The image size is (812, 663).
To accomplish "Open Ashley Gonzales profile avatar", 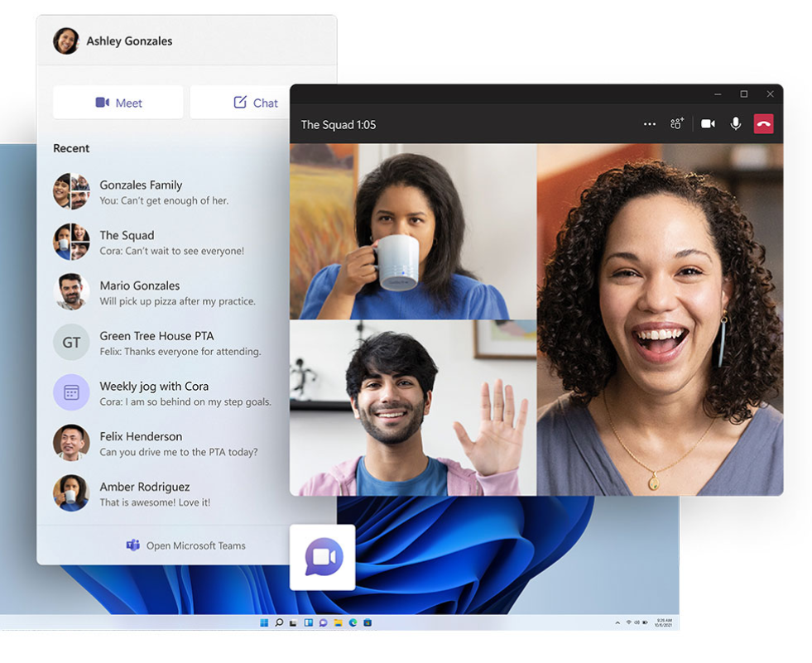I will point(65,41).
